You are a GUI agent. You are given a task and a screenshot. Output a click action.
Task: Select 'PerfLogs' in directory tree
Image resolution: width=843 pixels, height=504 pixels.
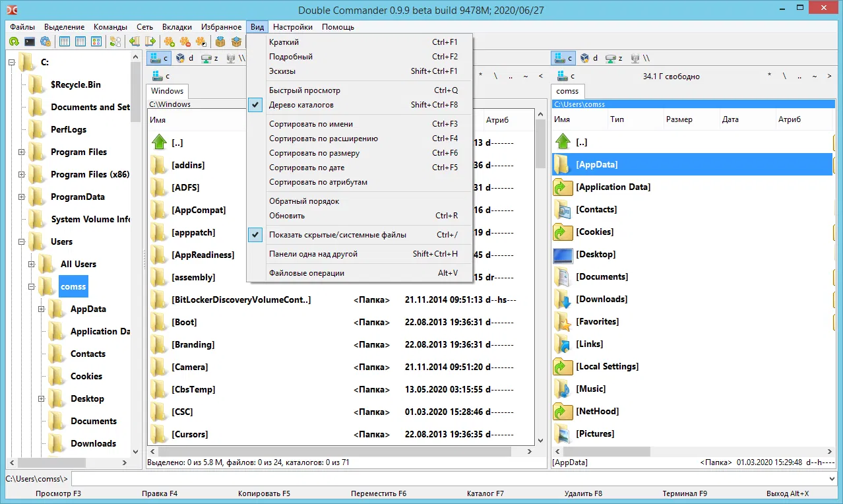coord(69,130)
